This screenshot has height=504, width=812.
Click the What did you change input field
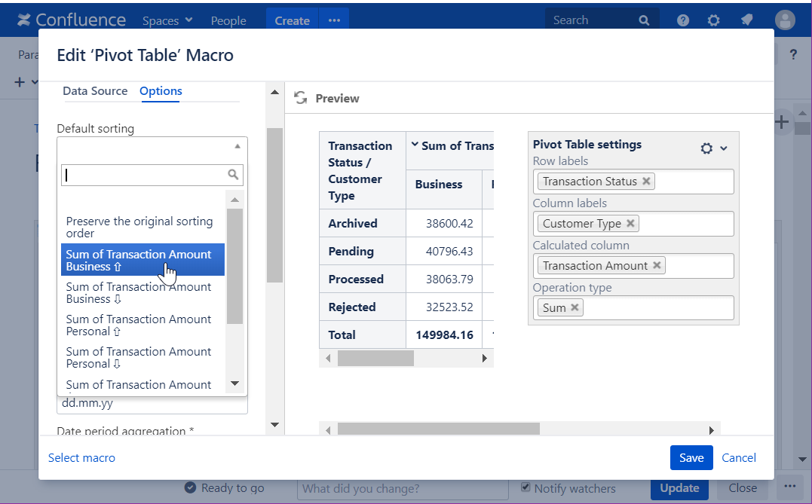[x=402, y=488]
